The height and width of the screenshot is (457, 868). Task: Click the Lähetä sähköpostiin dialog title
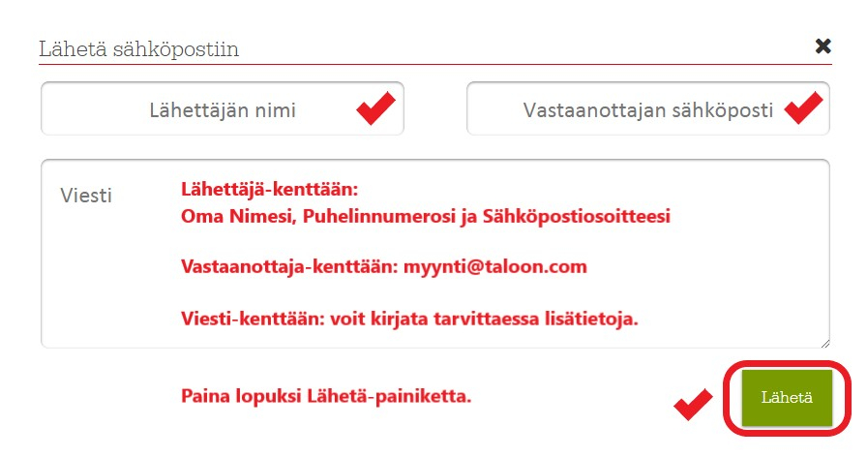(138, 48)
